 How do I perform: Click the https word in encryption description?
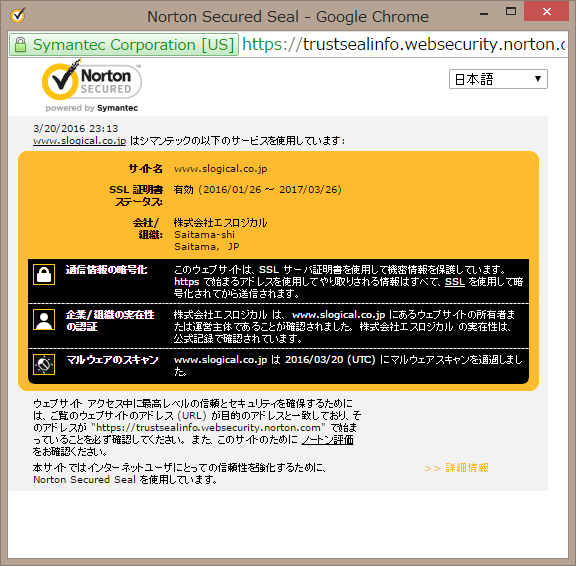tap(187, 282)
